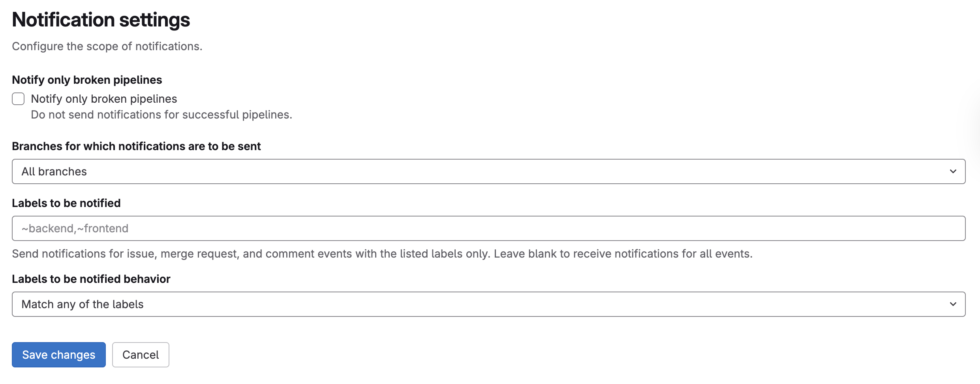Click the Labels to be notified behavior label
The width and height of the screenshot is (980, 384).
point(91,279)
